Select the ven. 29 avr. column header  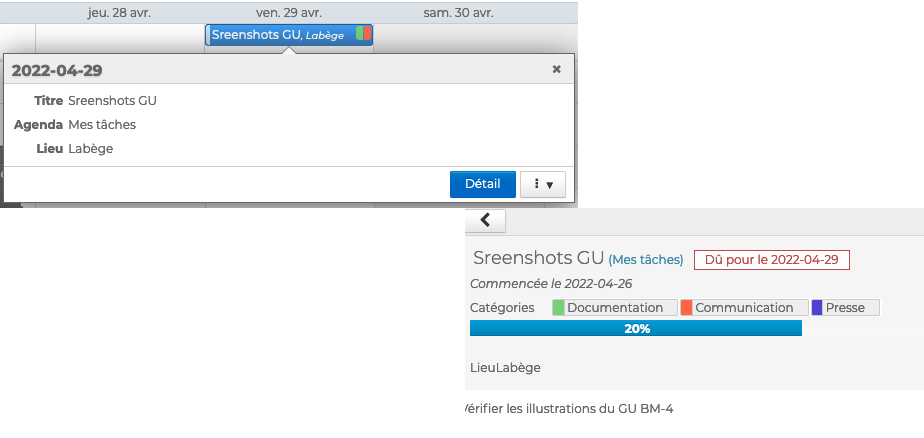(289, 13)
